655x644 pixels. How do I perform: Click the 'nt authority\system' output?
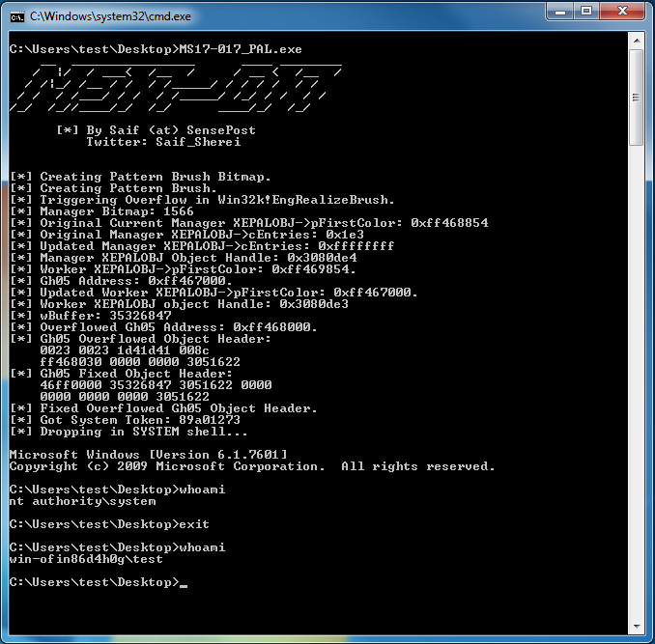(82, 501)
